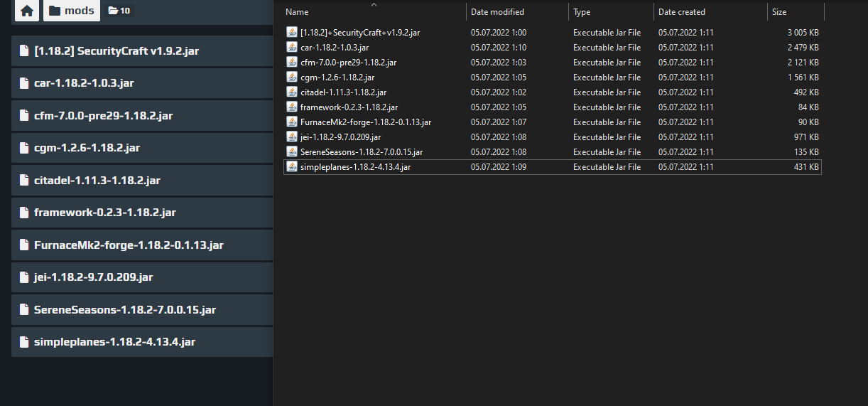
Task: Click the 971 KB size cell
Action: pyautogui.click(x=806, y=137)
